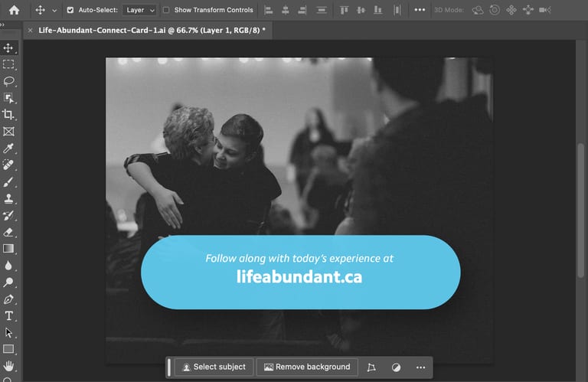Open the Auto-Select Layer dropdown
This screenshot has width=588, height=382.
coord(139,10)
